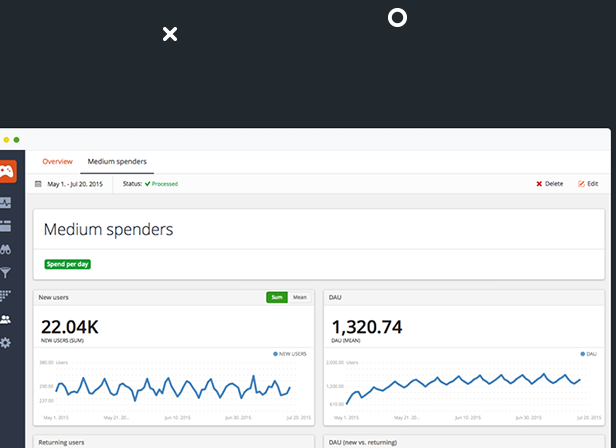Screen dimensions: 616x448
Task: Switch New users chart to Mean
Action: (x=300, y=297)
